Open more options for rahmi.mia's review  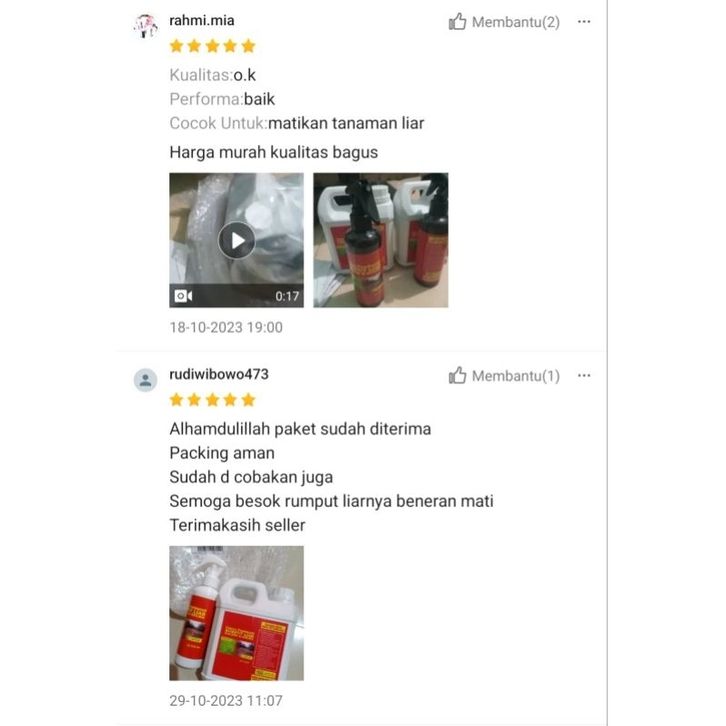click(584, 22)
